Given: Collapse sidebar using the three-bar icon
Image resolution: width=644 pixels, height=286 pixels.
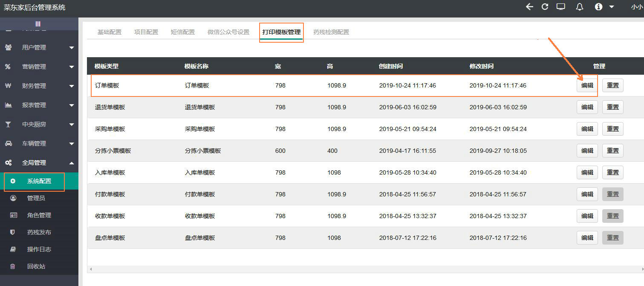Looking at the screenshot, I should pos(38,24).
